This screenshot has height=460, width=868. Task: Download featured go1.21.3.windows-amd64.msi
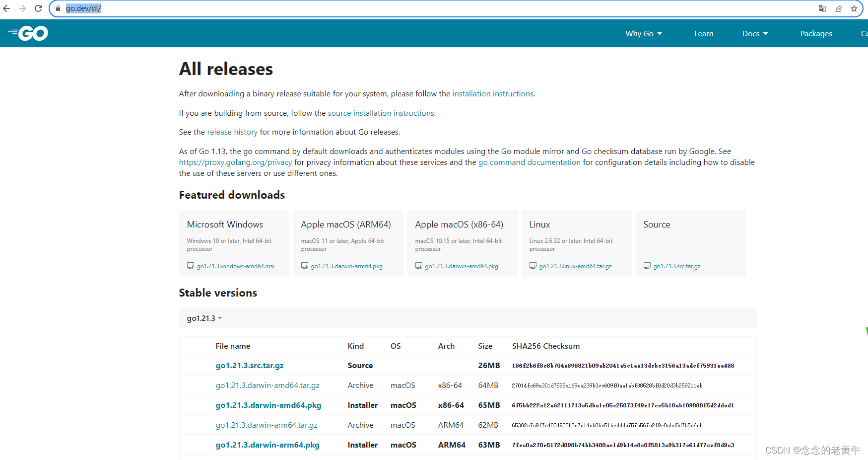point(236,266)
